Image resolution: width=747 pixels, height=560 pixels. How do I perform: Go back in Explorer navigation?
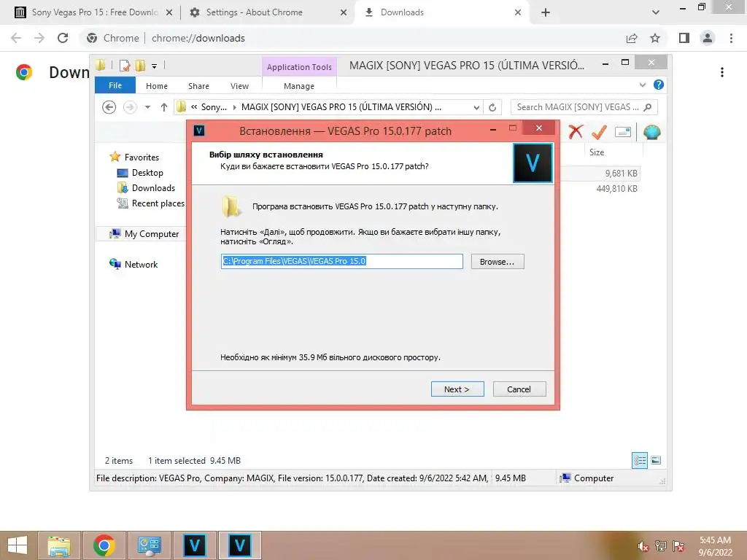coord(109,107)
